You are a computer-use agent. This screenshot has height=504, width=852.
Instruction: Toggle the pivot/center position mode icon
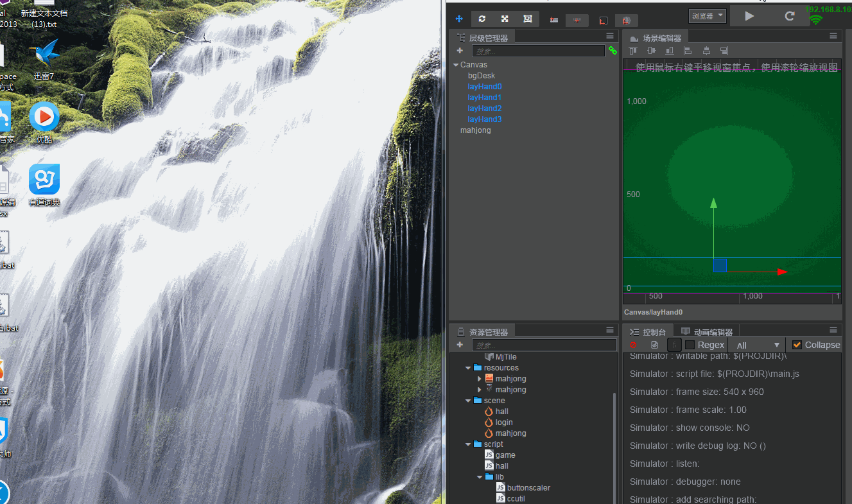click(x=554, y=20)
